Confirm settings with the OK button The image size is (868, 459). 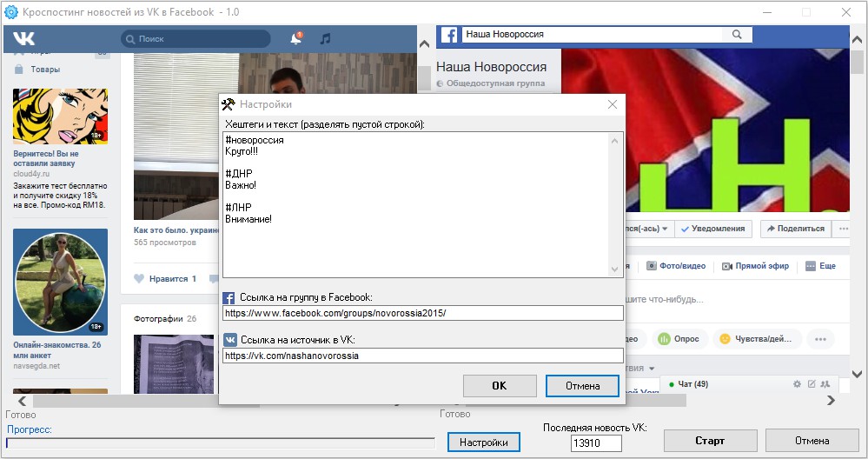tap(500, 386)
